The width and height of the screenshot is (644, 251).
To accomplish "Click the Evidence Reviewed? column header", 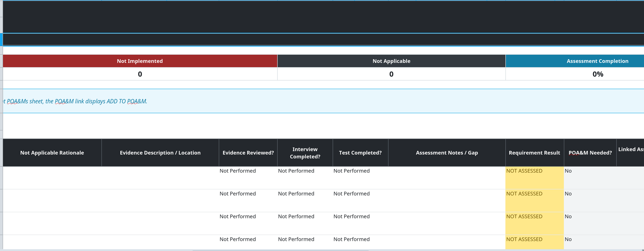I will tap(248, 153).
